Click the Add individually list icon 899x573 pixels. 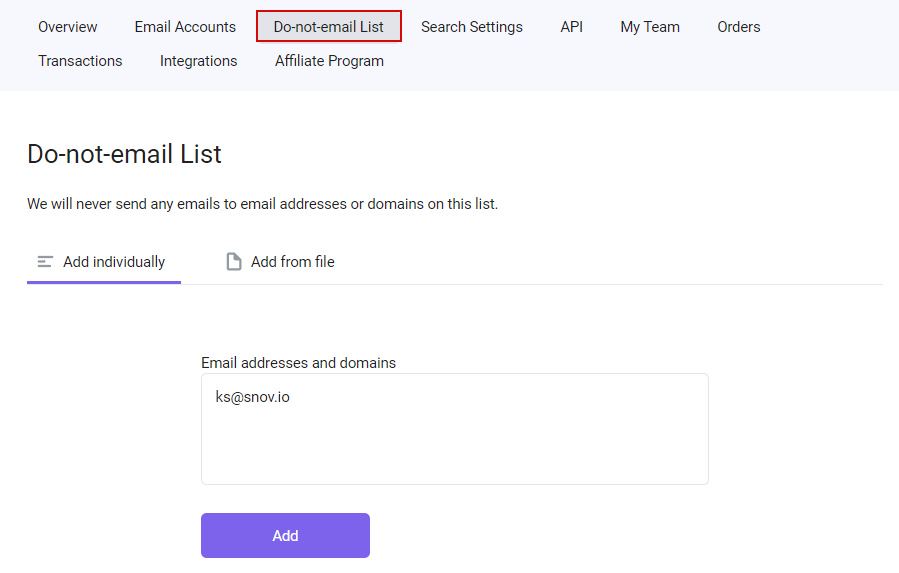pos(45,262)
